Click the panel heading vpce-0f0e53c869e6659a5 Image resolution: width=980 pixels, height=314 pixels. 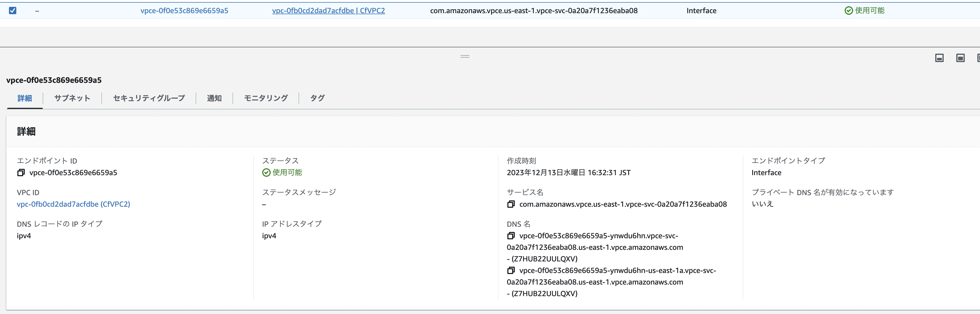pyautogui.click(x=54, y=80)
